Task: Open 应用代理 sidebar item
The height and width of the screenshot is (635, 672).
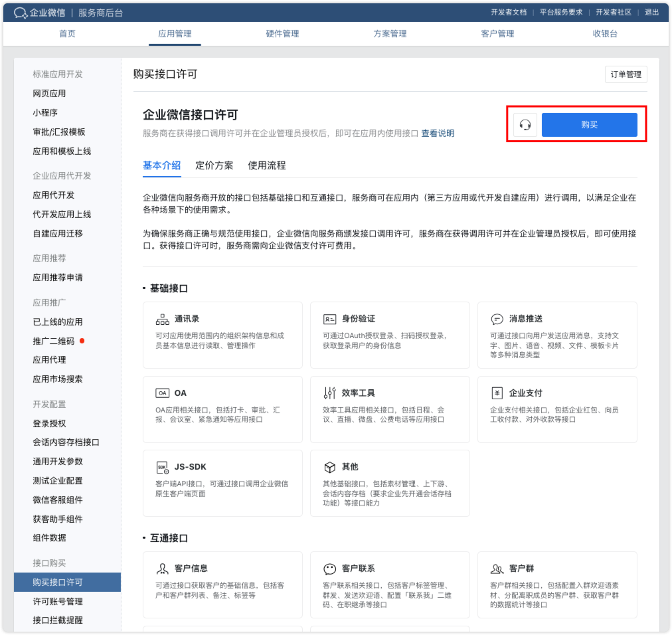Action: (49, 360)
